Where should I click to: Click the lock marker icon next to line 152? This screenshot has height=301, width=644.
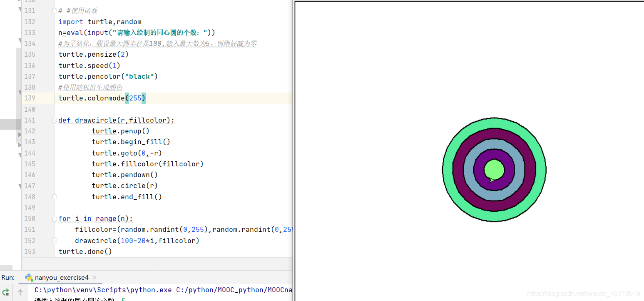click(54, 240)
